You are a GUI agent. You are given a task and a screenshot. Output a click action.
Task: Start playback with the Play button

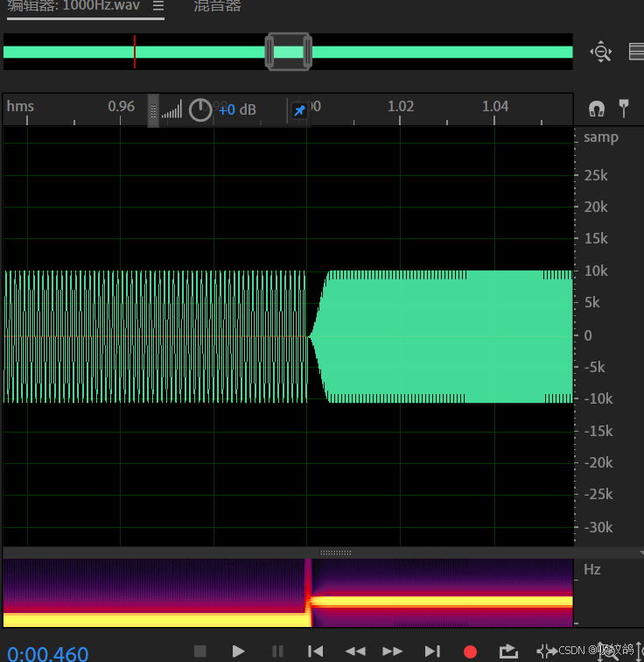pos(238,651)
